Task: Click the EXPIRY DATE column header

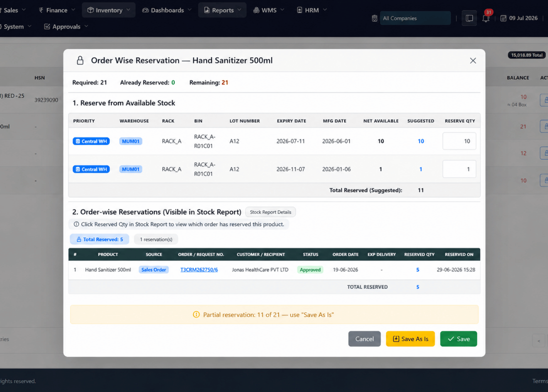Action: coord(291,121)
